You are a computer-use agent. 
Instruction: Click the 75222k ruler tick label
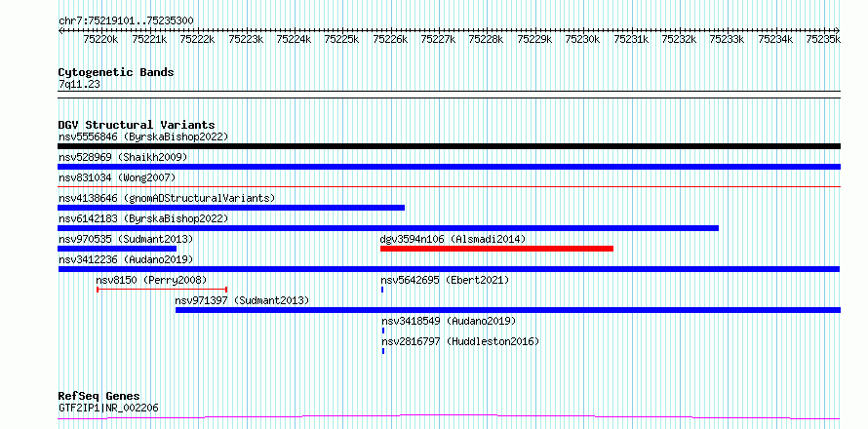pos(198,39)
